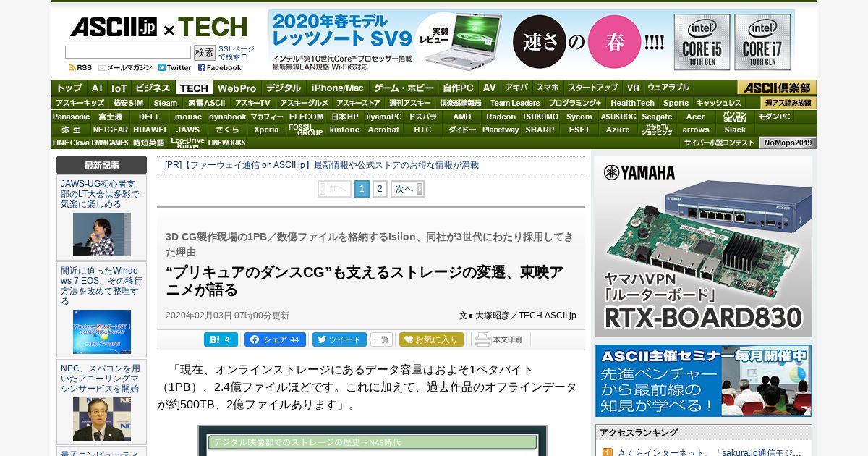The height and width of the screenshot is (456, 868).
Task: Open the 自作PC menu item
Action: click(459, 88)
